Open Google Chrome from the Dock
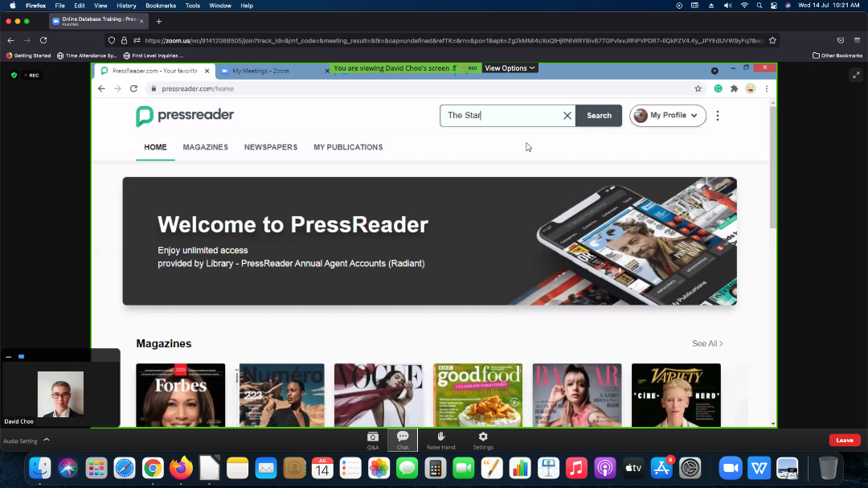Screen dimensions: 868x488 153,469
